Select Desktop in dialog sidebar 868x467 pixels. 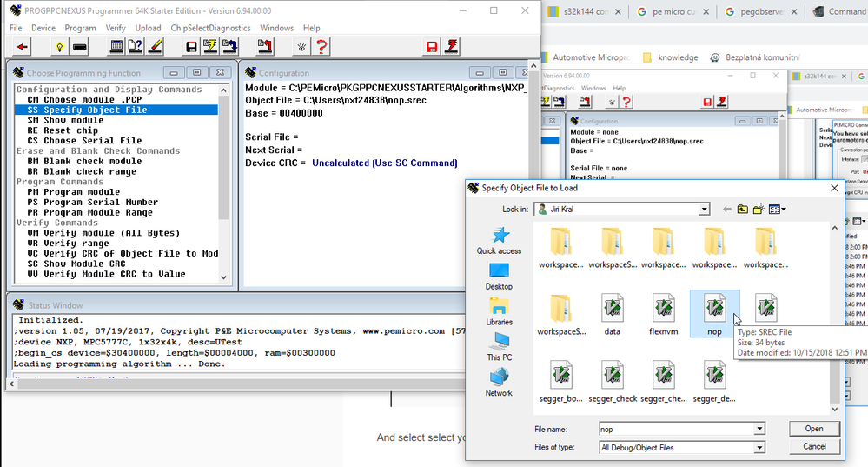coord(499,277)
